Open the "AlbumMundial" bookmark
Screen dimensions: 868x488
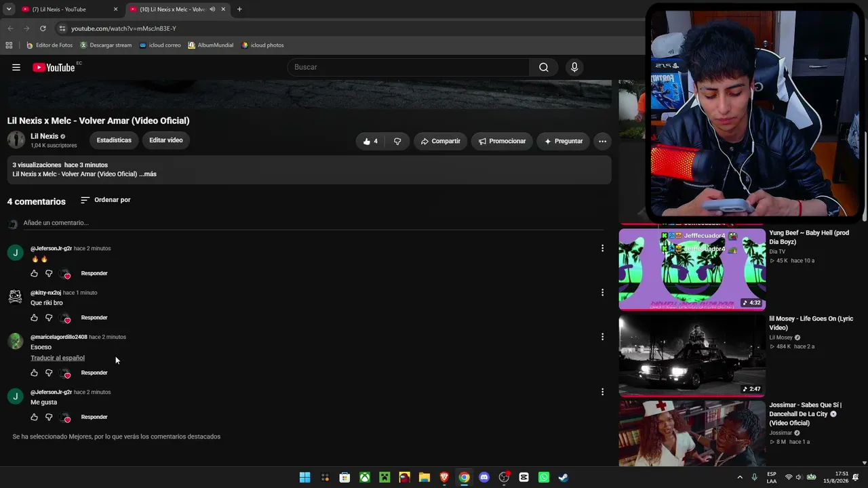211,45
